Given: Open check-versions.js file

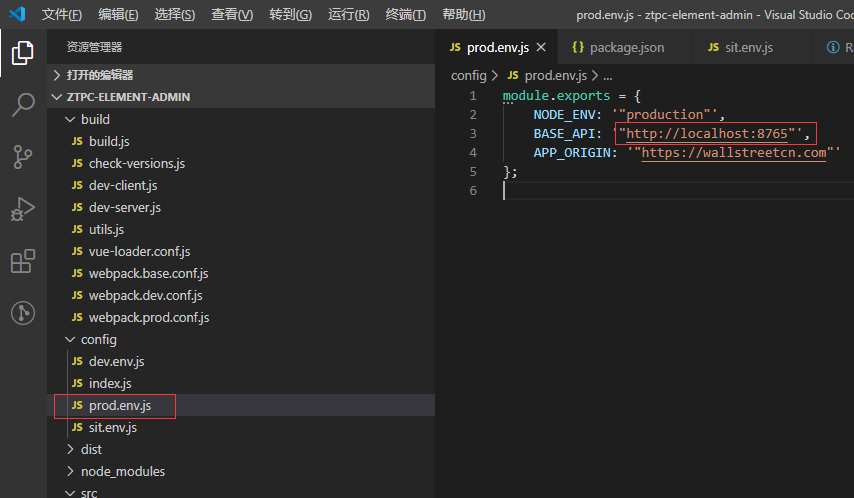Looking at the screenshot, I should pos(241,163).
